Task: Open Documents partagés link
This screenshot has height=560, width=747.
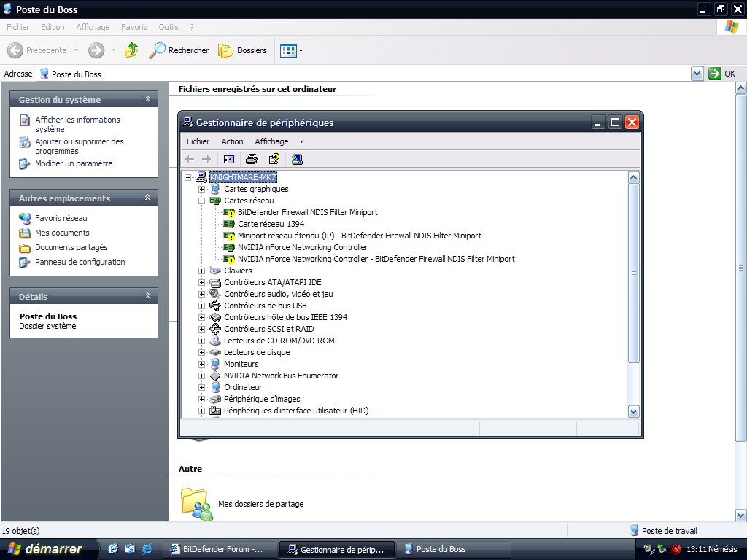Action: (71, 247)
